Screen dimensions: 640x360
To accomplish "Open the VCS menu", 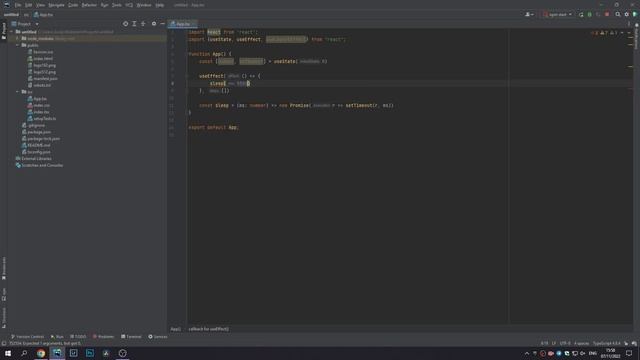I will pyautogui.click(x=129, y=5).
